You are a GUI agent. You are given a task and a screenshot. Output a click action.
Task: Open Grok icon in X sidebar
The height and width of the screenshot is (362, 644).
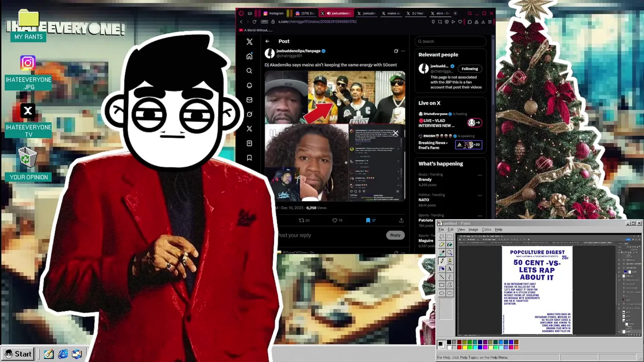(249, 114)
